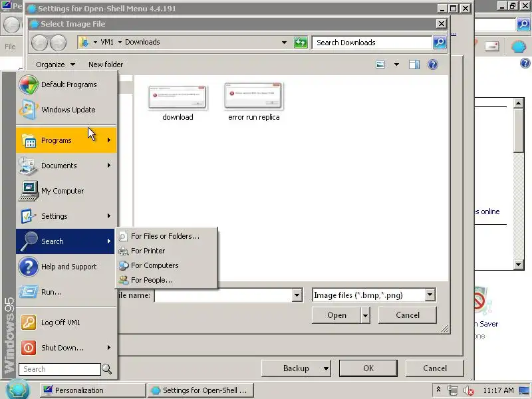Open Default Programs from start menu
Image resolution: width=532 pixels, height=399 pixels.
[x=66, y=84]
